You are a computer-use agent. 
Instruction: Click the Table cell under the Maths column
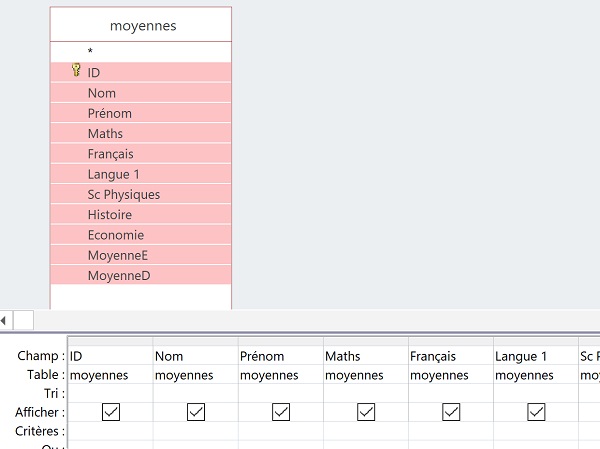pos(365,375)
